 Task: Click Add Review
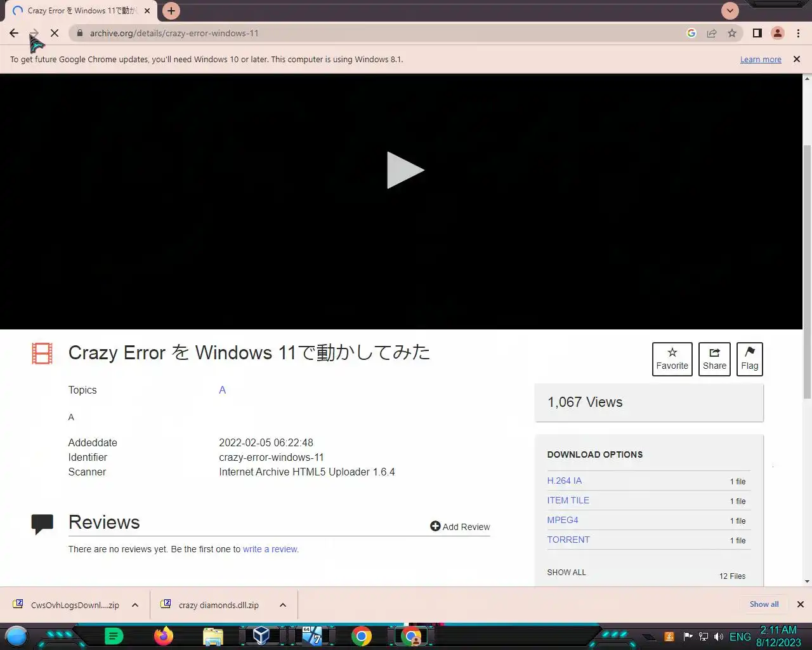460,526
